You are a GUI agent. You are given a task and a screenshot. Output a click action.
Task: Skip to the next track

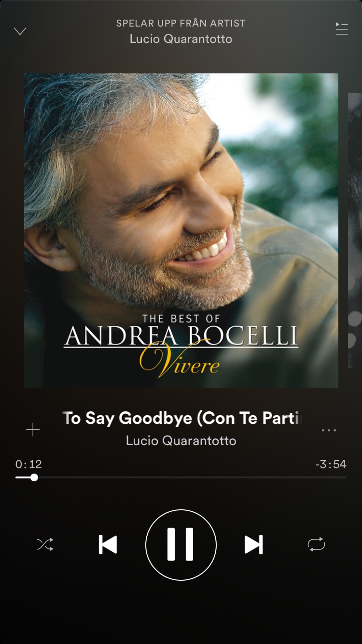point(254,545)
